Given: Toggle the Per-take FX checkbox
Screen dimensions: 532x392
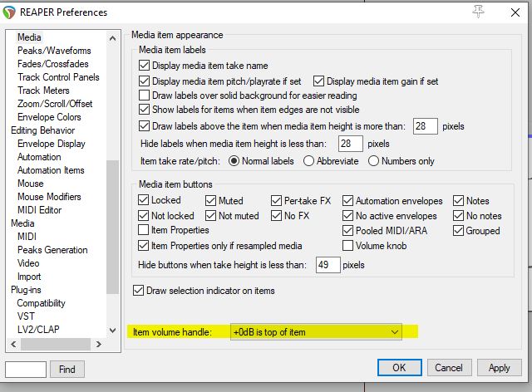Looking at the screenshot, I should click(276, 200).
